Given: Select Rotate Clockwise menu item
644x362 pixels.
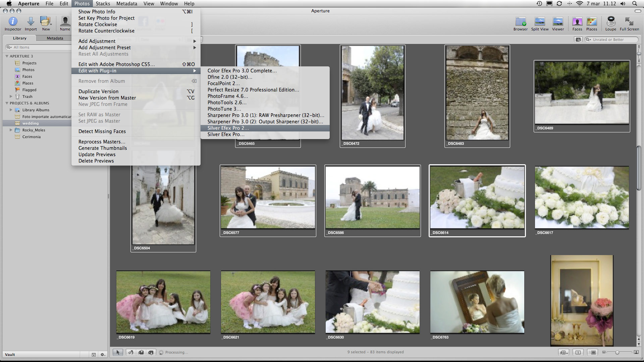Looking at the screenshot, I should (x=136, y=24).
